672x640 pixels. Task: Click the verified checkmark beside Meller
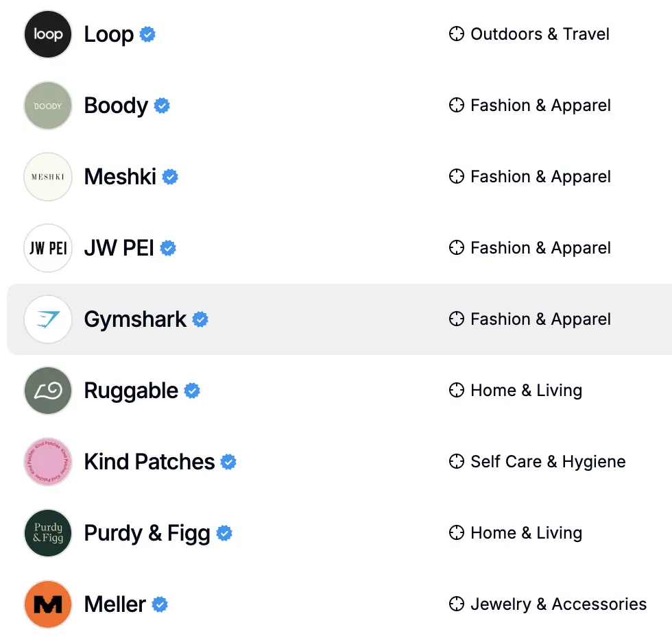click(x=160, y=605)
